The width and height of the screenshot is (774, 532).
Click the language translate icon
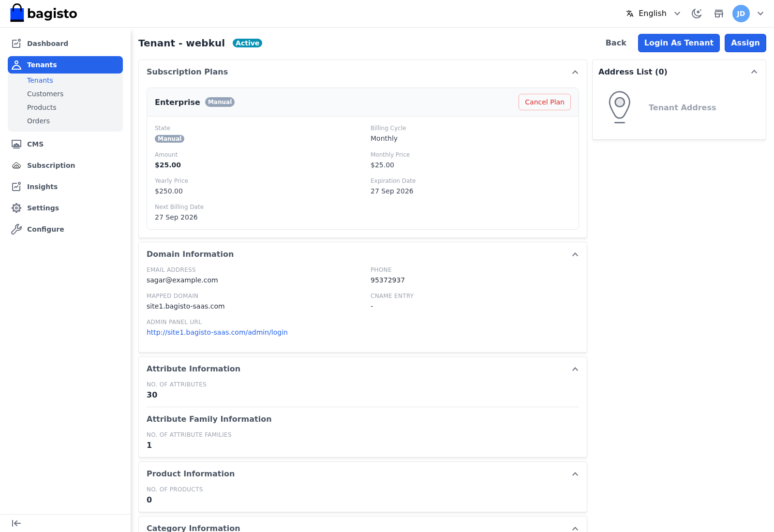[630, 14]
